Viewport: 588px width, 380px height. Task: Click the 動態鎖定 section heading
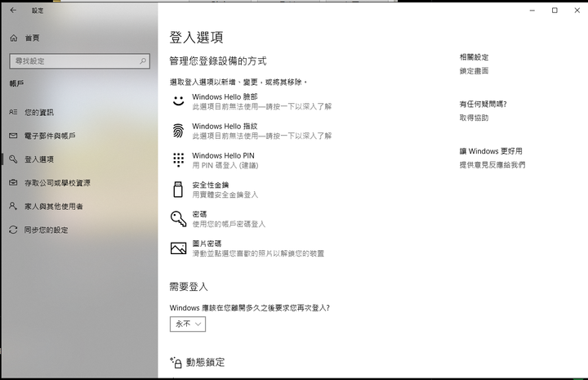tap(205, 362)
